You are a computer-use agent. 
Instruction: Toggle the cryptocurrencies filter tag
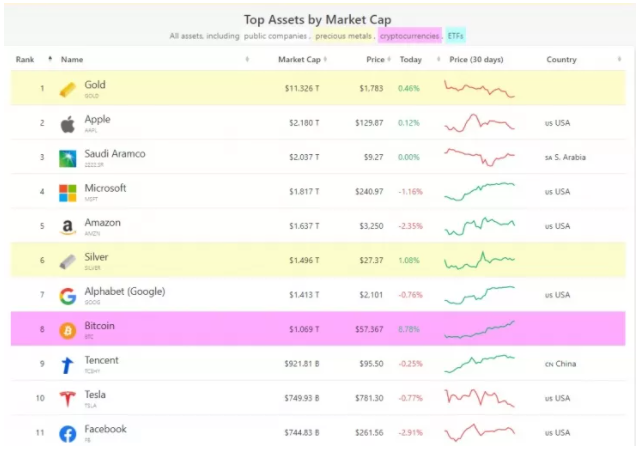410,36
